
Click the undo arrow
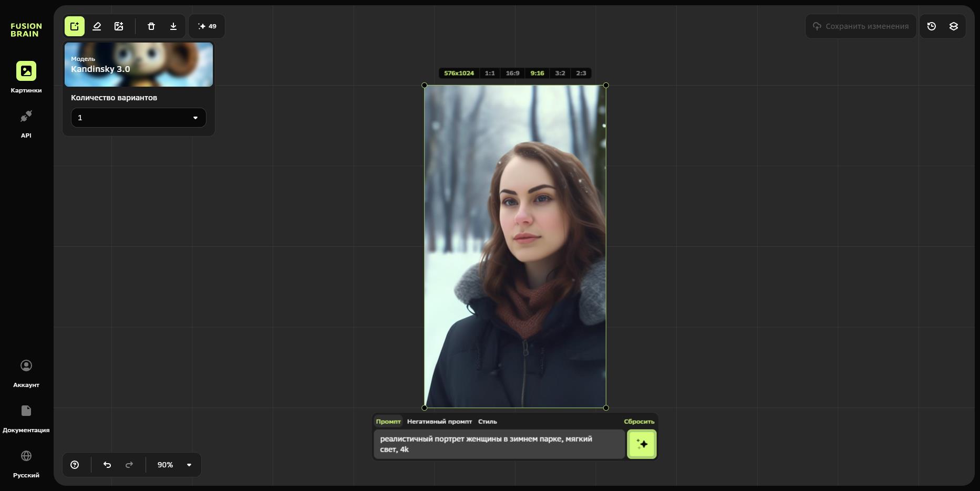(107, 465)
